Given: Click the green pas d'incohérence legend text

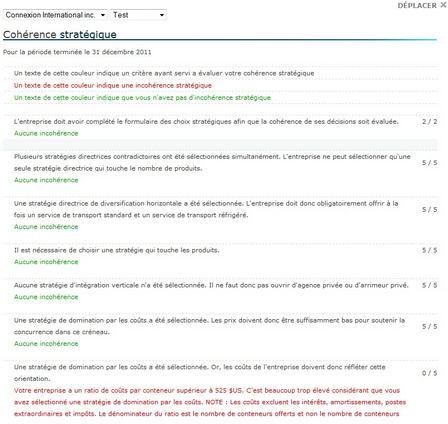Looking at the screenshot, I should [142, 98].
